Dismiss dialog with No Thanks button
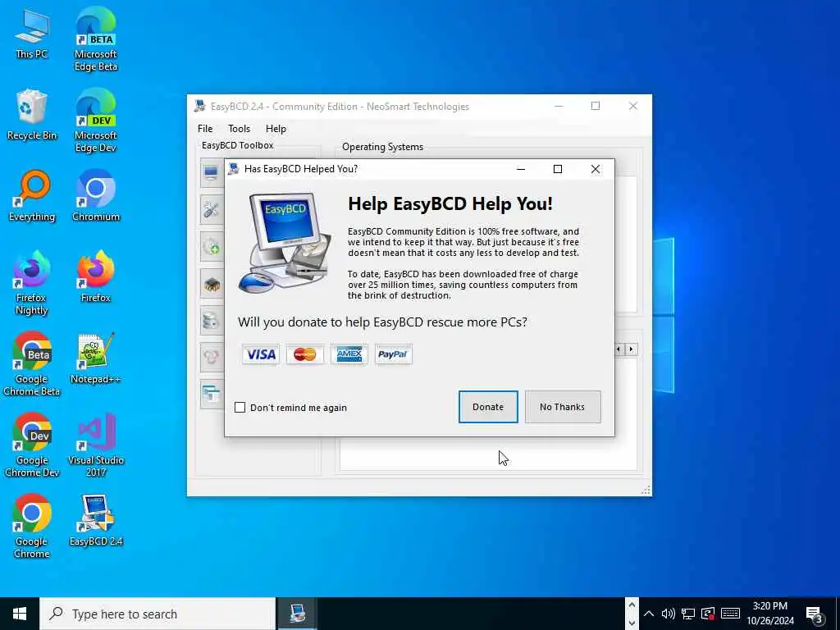The image size is (840, 630). click(x=563, y=407)
